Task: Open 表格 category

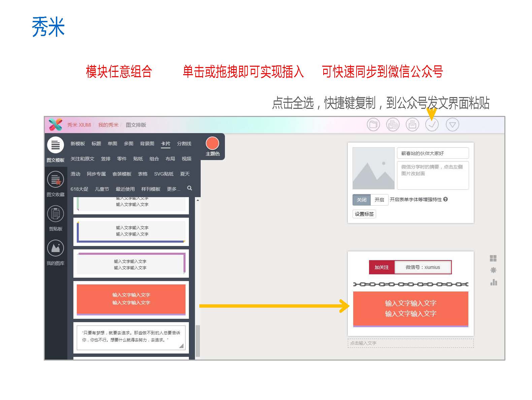Action: (143, 174)
